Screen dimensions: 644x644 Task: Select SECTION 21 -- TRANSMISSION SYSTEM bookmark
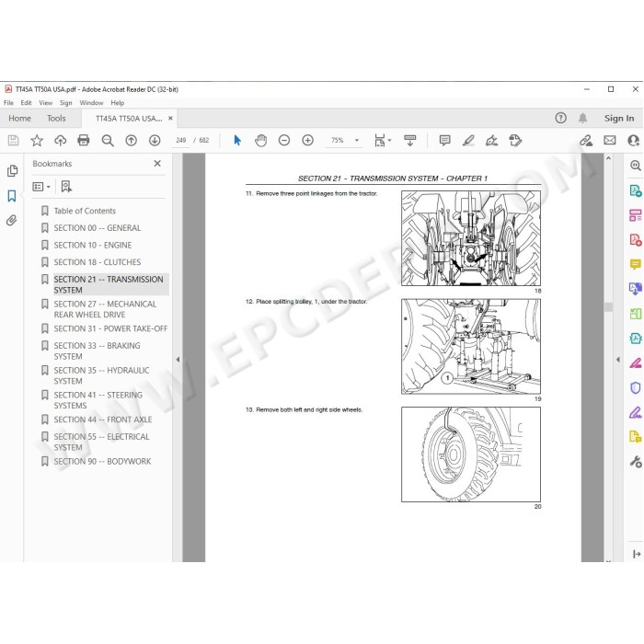(109, 284)
